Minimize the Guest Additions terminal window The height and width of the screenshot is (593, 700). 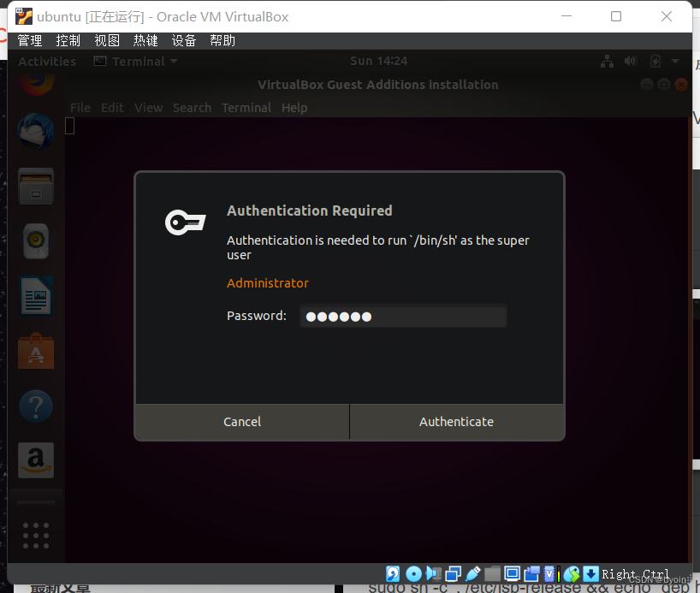coord(647,85)
